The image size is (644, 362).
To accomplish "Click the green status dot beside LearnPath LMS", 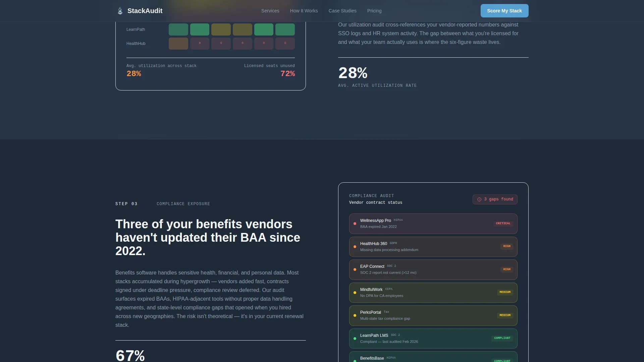I will coord(356,338).
